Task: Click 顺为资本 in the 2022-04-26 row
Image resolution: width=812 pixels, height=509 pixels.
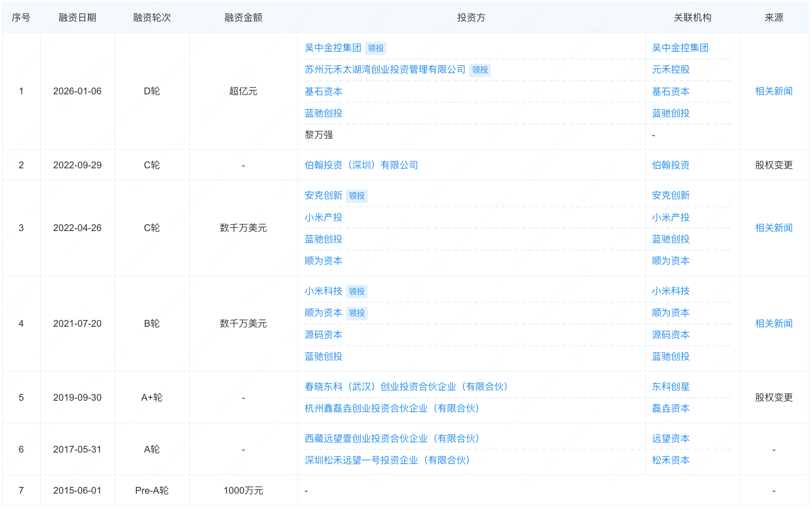Action: coord(323,261)
